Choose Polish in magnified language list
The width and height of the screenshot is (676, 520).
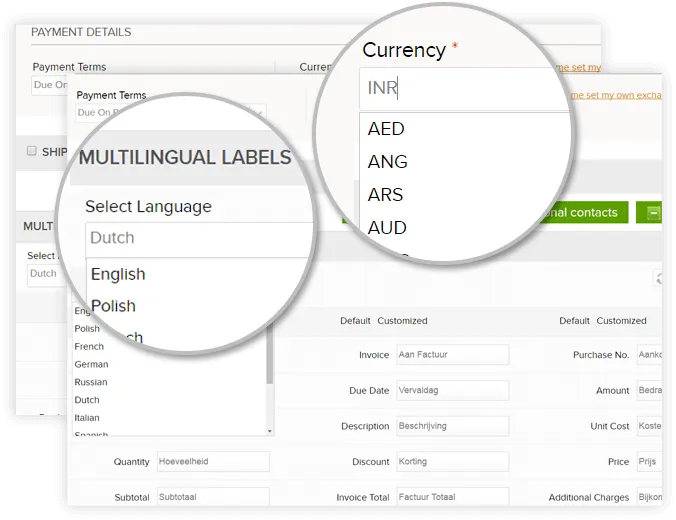pos(113,306)
